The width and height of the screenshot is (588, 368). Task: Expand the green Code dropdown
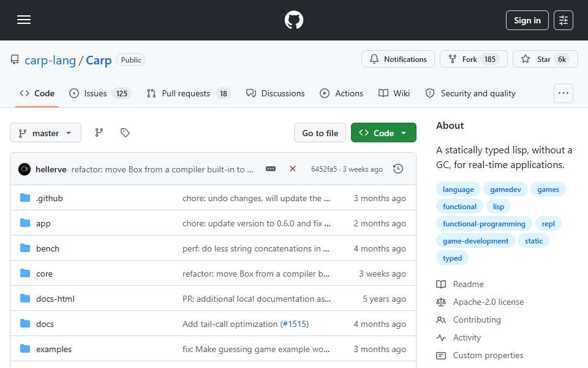[x=383, y=133]
